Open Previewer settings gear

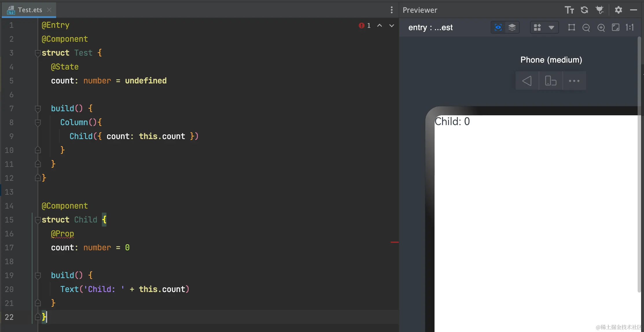(x=618, y=10)
